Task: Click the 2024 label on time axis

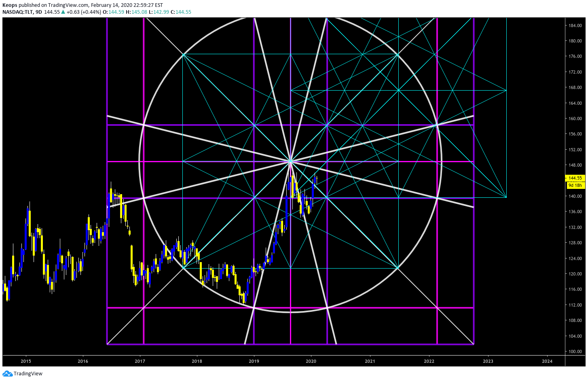Action: (x=547, y=361)
